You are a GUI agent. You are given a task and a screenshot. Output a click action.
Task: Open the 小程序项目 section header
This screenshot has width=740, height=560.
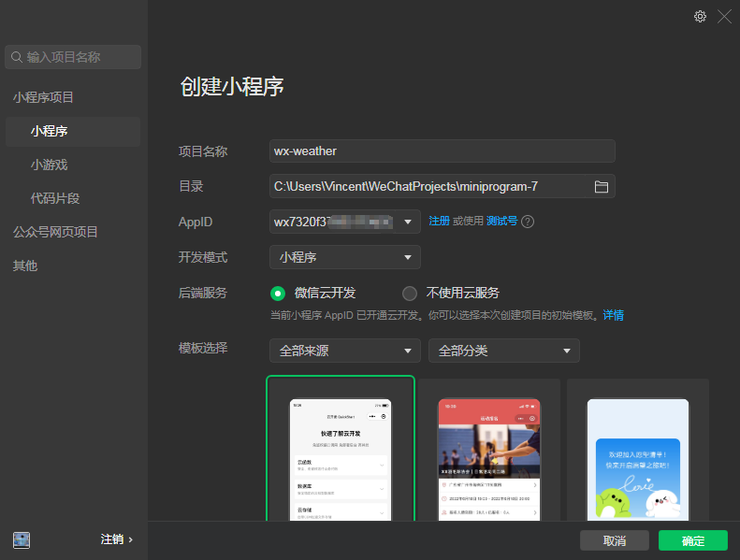coord(43,97)
